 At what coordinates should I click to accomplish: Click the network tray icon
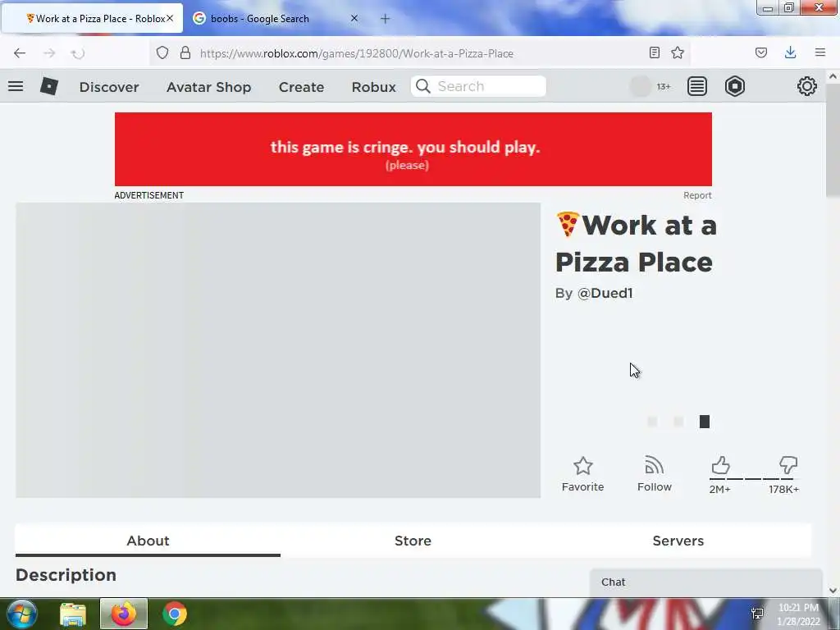(757, 614)
